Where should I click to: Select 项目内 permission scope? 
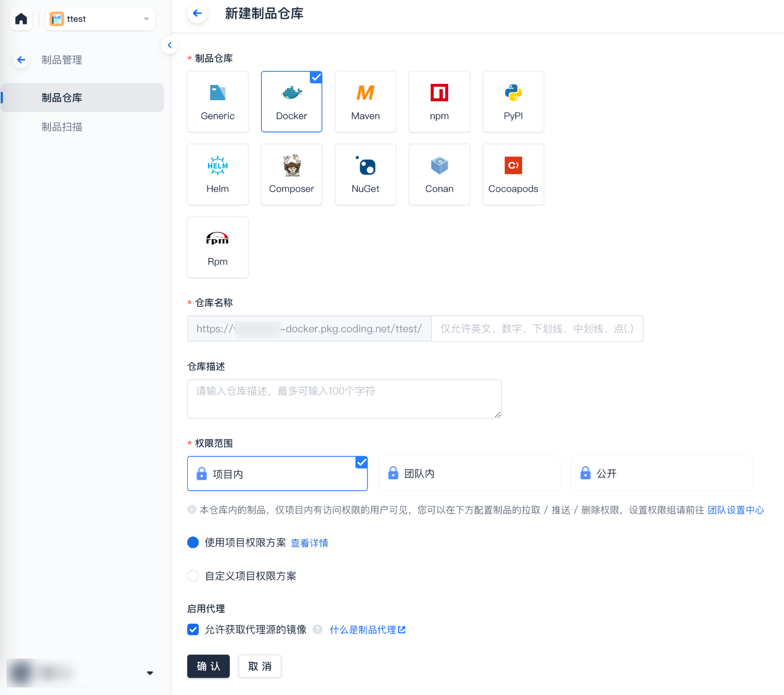click(x=278, y=474)
